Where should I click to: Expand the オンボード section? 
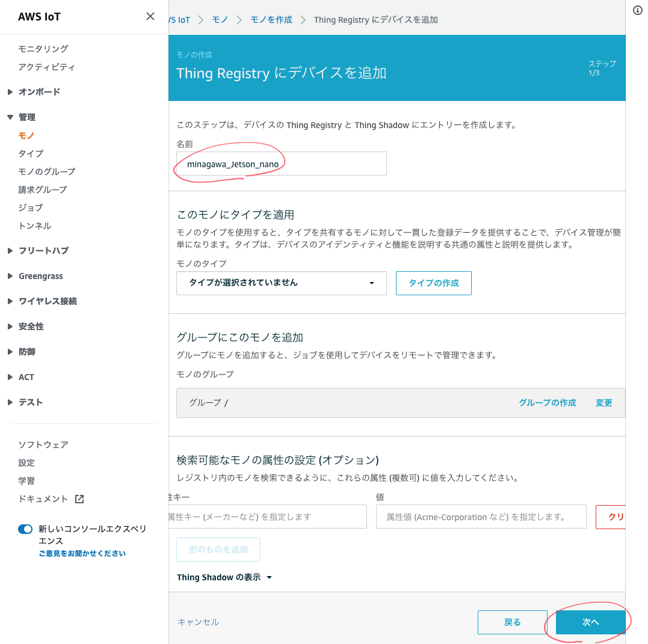coord(10,92)
